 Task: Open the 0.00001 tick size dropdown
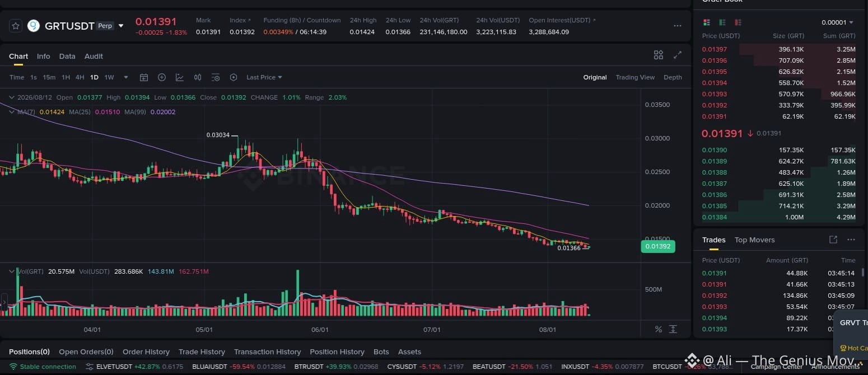coord(838,22)
